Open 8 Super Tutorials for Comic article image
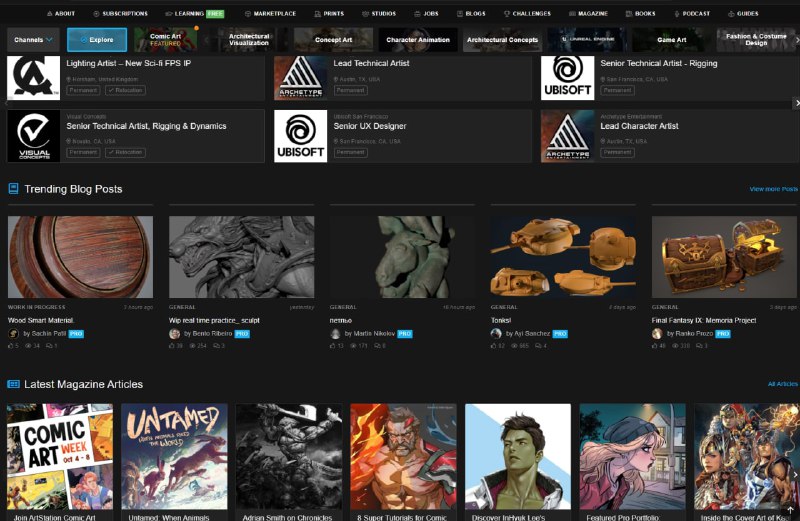Image resolution: width=800 pixels, height=521 pixels. [x=404, y=457]
